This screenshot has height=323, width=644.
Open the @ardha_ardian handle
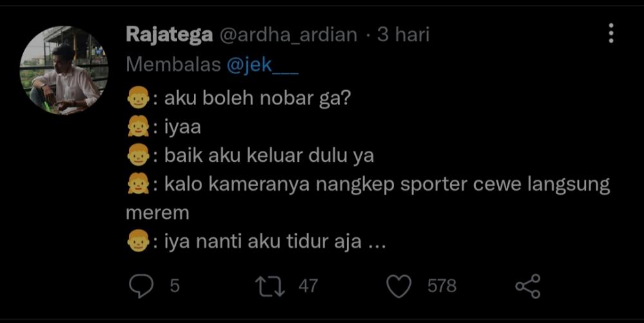coord(289,35)
